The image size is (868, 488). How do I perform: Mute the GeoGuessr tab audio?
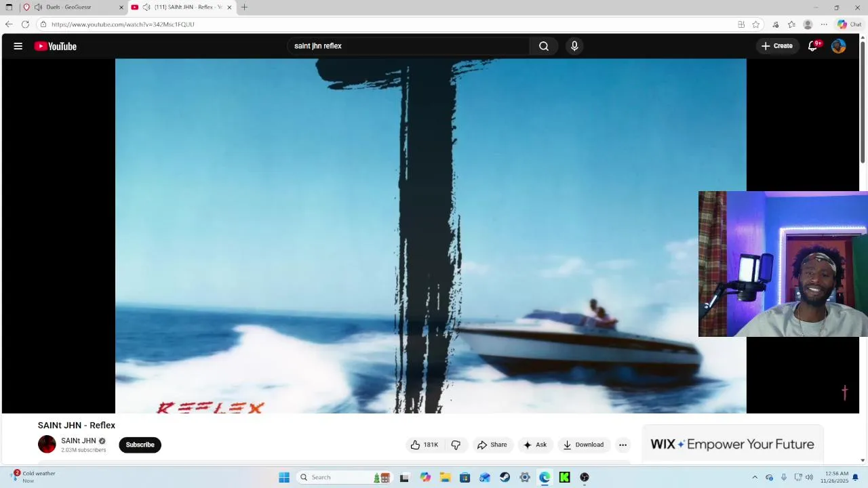click(x=38, y=7)
